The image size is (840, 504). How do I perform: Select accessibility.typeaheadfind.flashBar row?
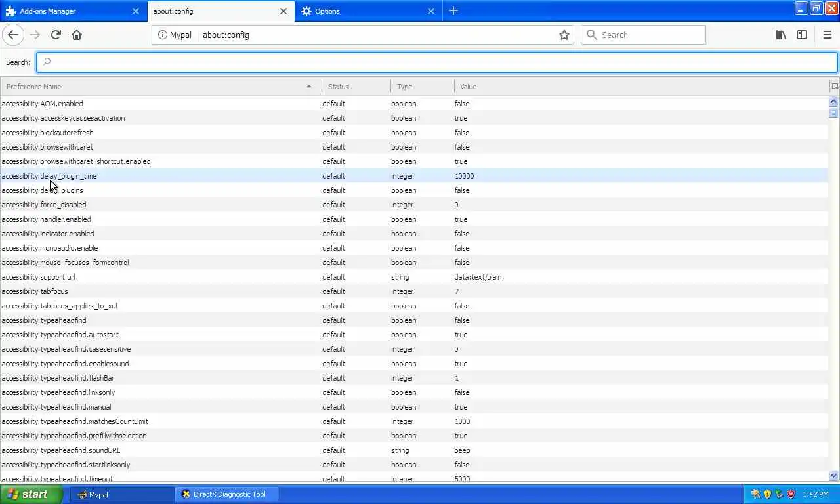(x=414, y=378)
